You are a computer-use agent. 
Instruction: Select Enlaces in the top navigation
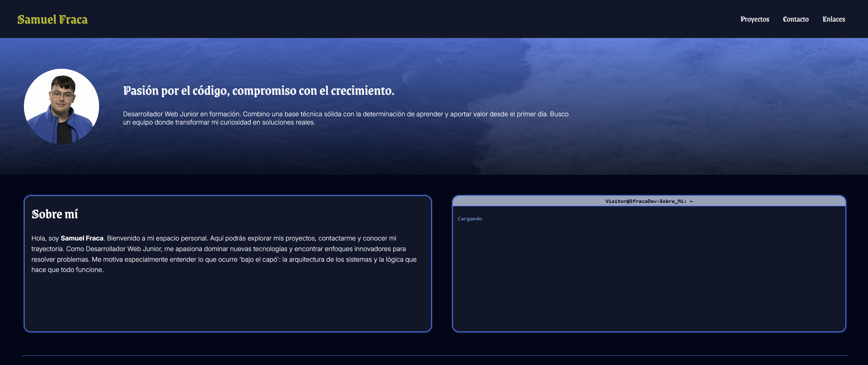click(833, 19)
